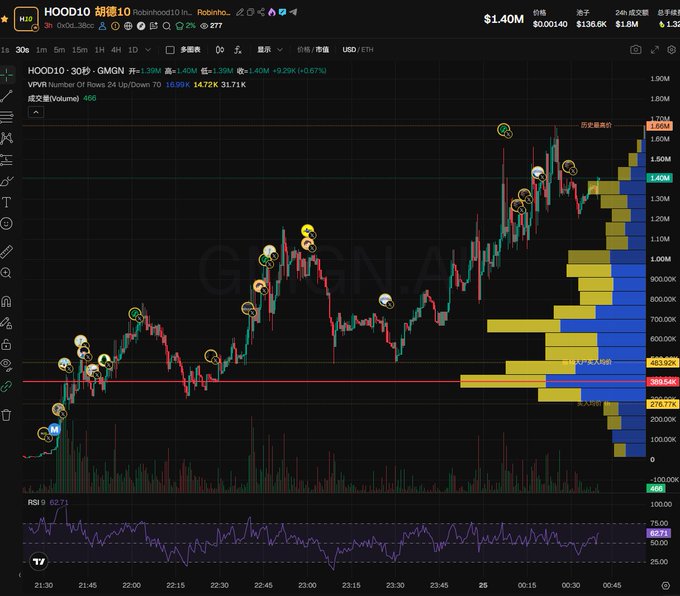Click the note-with-plus icon
This screenshot has width=680, height=596.
click(x=154, y=26)
